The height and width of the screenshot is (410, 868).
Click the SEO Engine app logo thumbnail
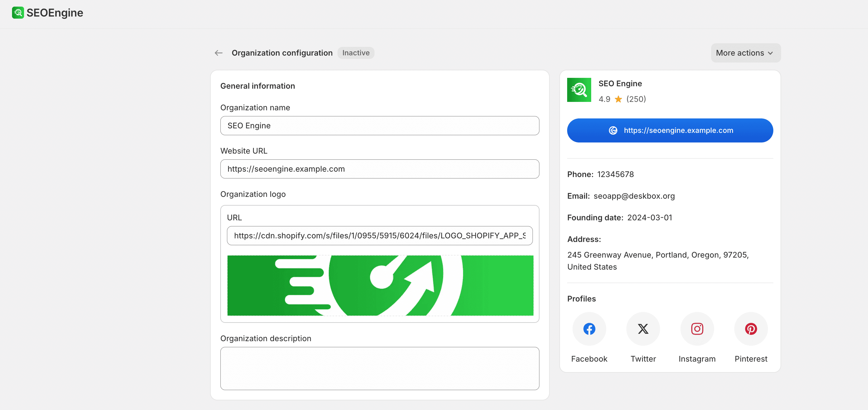point(579,90)
